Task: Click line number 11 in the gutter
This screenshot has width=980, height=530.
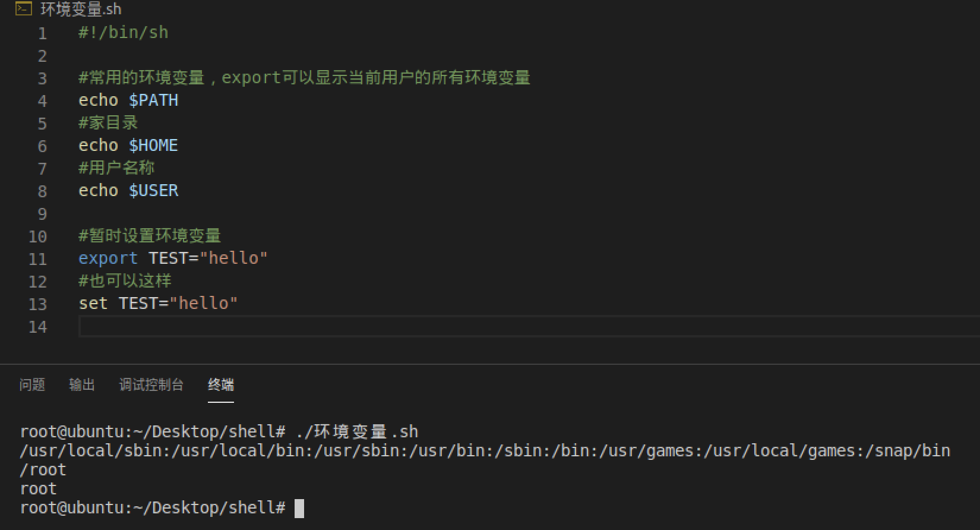Action: (37, 259)
